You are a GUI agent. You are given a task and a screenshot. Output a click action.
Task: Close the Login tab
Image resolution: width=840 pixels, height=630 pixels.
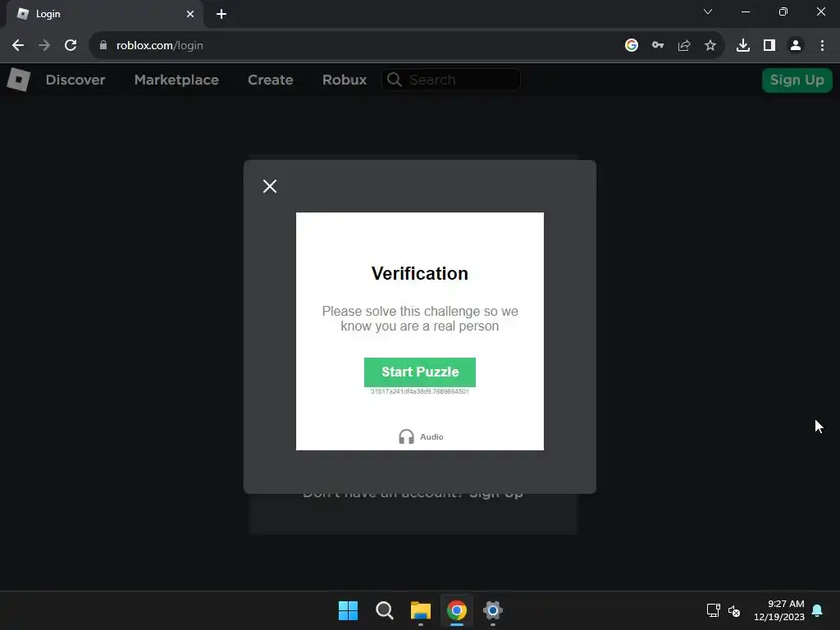point(190,14)
